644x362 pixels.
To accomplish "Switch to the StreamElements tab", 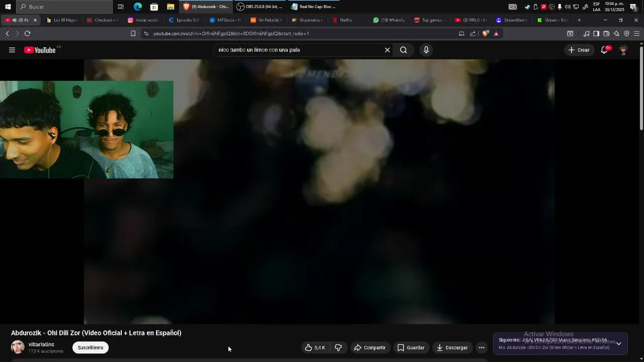I will [x=512, y=20].
